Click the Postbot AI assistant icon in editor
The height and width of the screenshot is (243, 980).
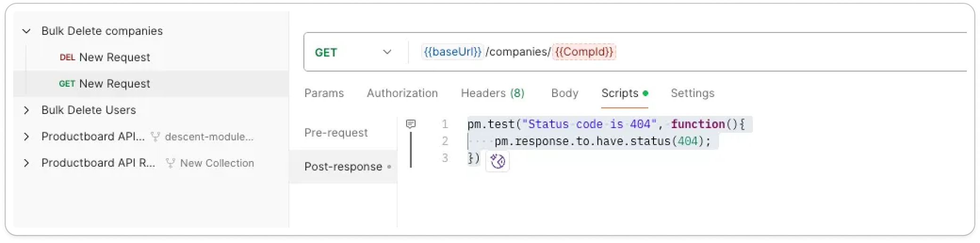coord(497,162)
